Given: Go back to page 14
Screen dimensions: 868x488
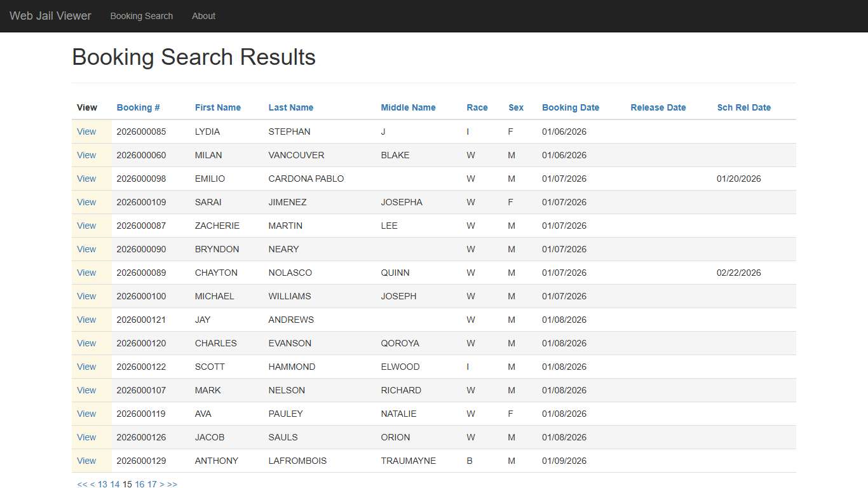Looking at the screenshot, I should [x=114, y=484].
